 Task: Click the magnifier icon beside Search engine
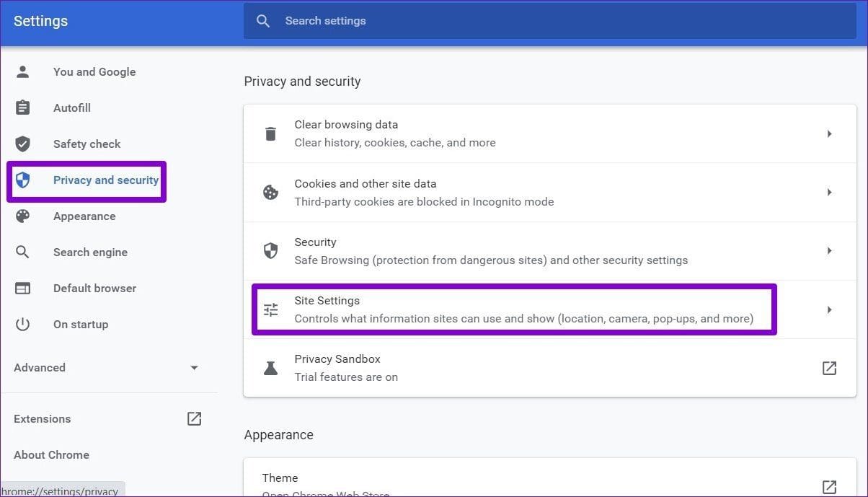(23, 252)
